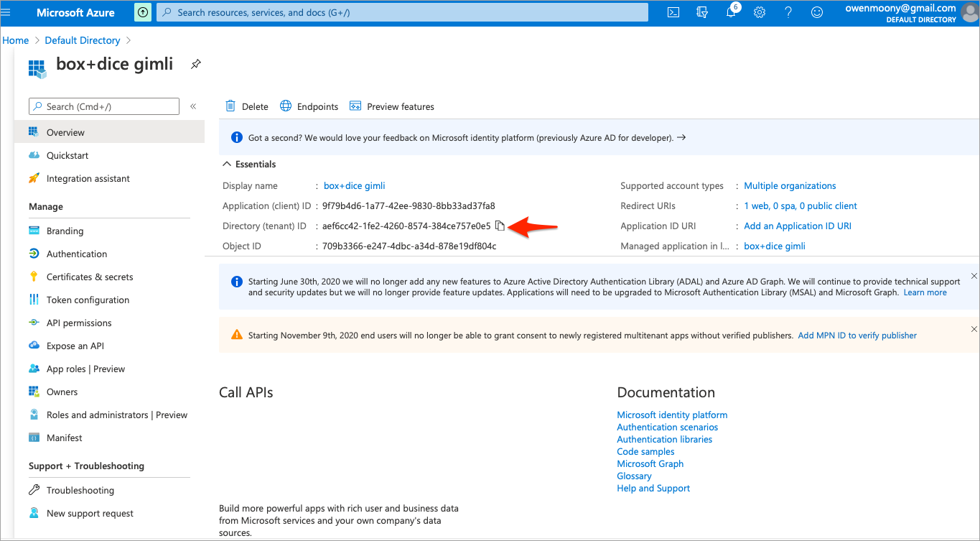This screenshot has height=541, width=980.
Task: Click the box+dice gimli display name link
Action: [x=355, y=185]
